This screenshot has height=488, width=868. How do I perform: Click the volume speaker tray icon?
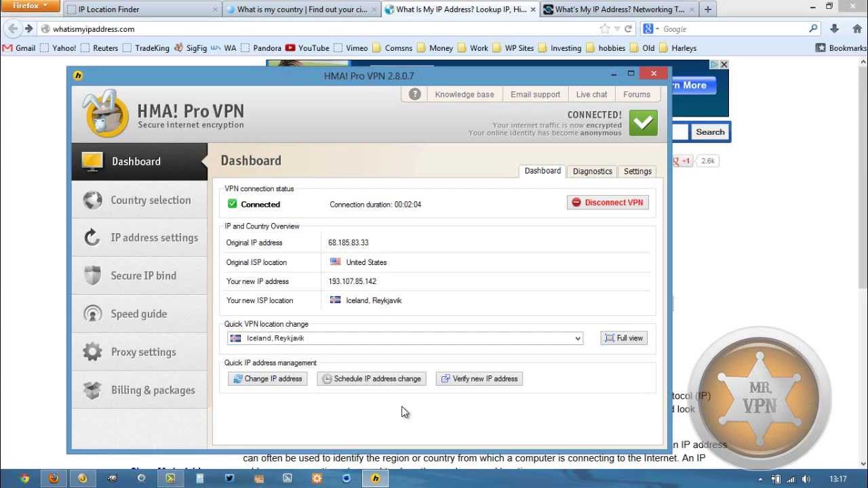pyautogui.click(x=806, y=479)
